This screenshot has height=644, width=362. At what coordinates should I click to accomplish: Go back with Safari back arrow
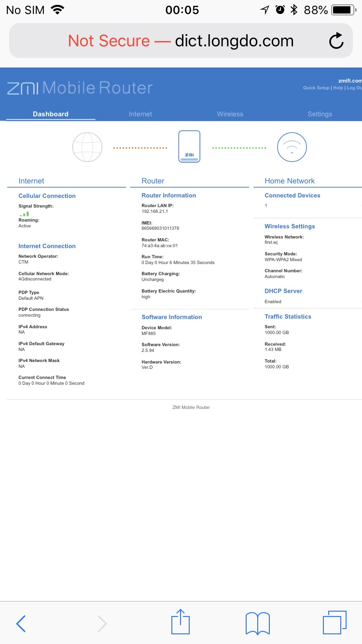tap(21, 624)
